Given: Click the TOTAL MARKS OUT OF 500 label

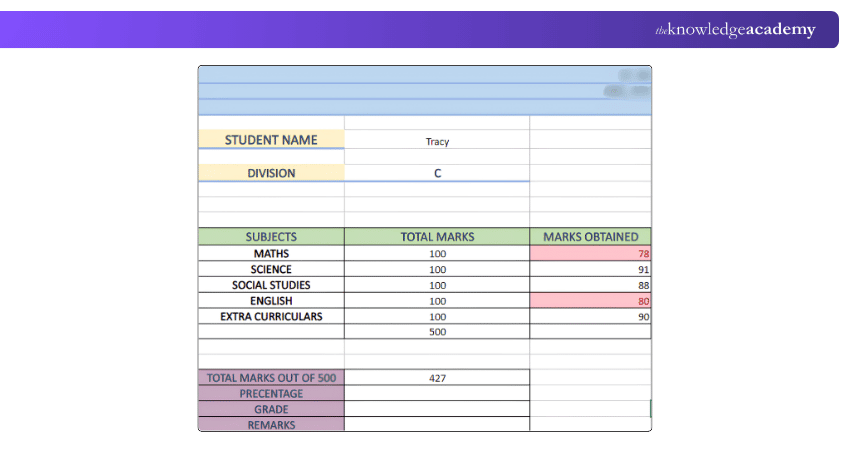Looking at the screenshot, I should [271, 377].
